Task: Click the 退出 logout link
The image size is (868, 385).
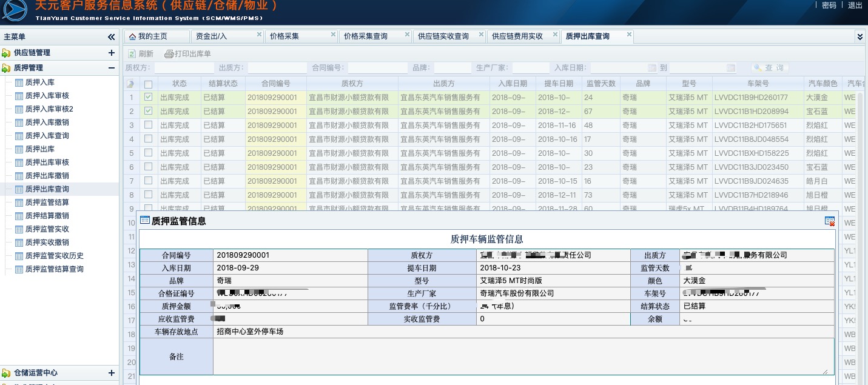Action: [x=855, y=5]
